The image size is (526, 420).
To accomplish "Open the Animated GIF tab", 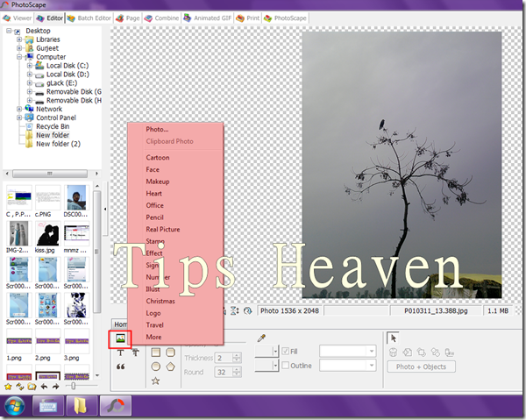I will click(207, 18).
